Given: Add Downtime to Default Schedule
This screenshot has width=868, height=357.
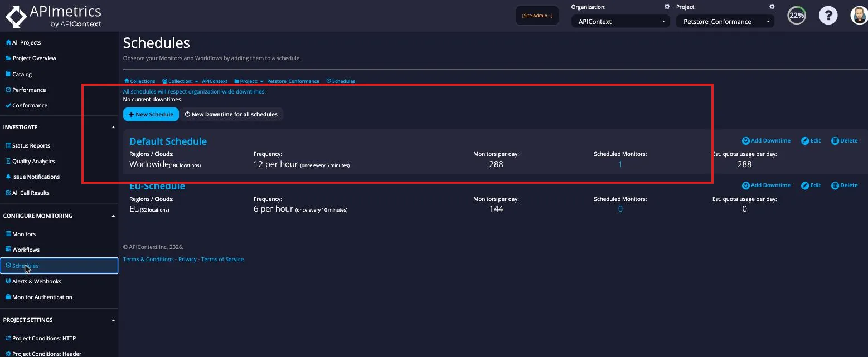Looking at the screenshot, I should click(x=766, y=140).
